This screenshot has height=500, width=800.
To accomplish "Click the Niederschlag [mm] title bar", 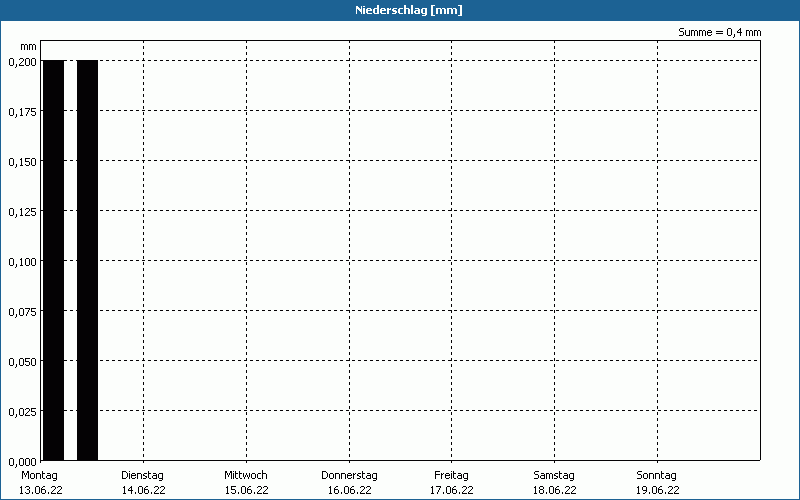I will coord(400,10).
